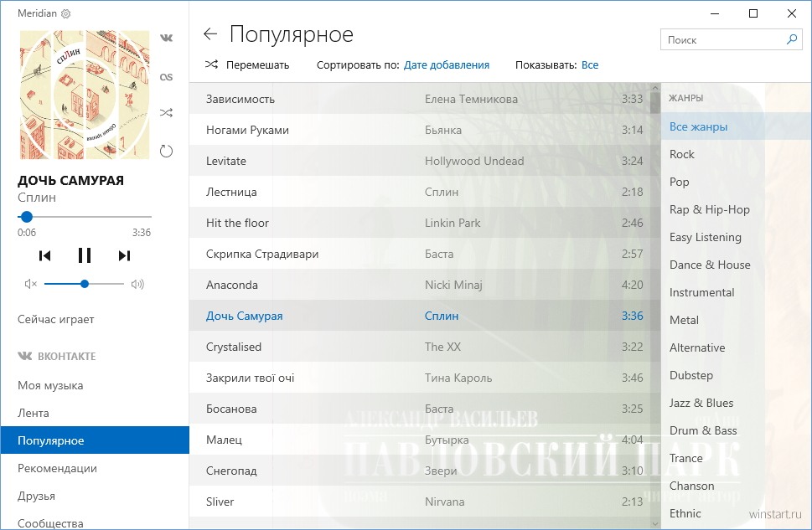Image resolution: width=812 pixels, height=530 pixels.
Task: Toggle repeat icon beside album art
Action: pos(166,152)
